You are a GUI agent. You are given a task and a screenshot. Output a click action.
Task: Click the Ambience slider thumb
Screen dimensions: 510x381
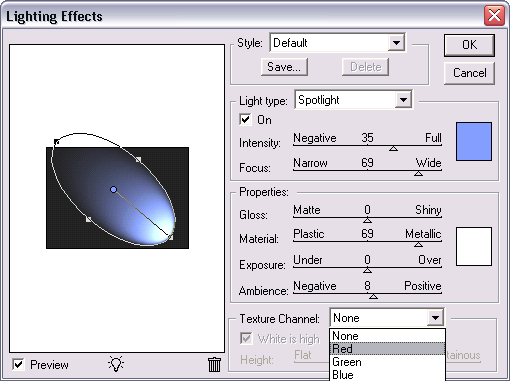coord(373,296)
